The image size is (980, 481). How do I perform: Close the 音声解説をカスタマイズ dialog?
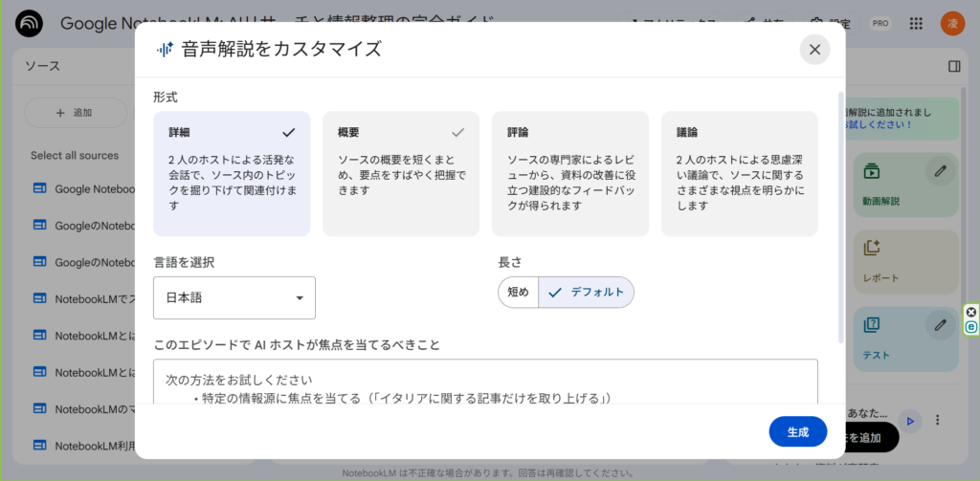coord(814,50)
